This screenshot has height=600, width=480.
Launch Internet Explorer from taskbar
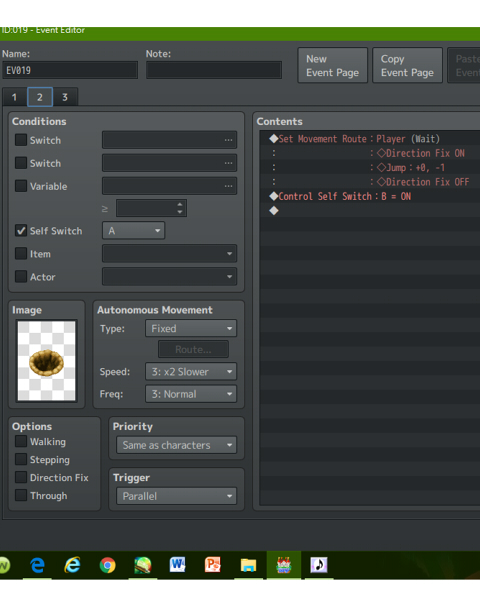tap(72, 565)
